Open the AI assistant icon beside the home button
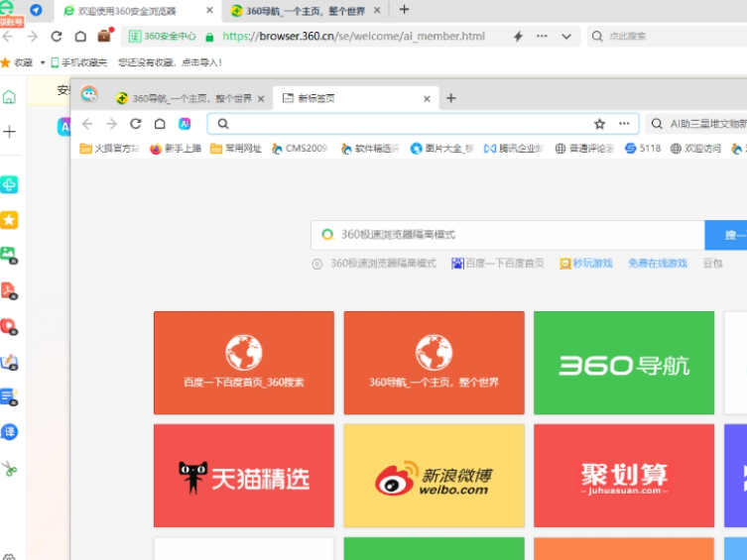The width and height of the screenshot is (747, 560). [x=185, y=124]
